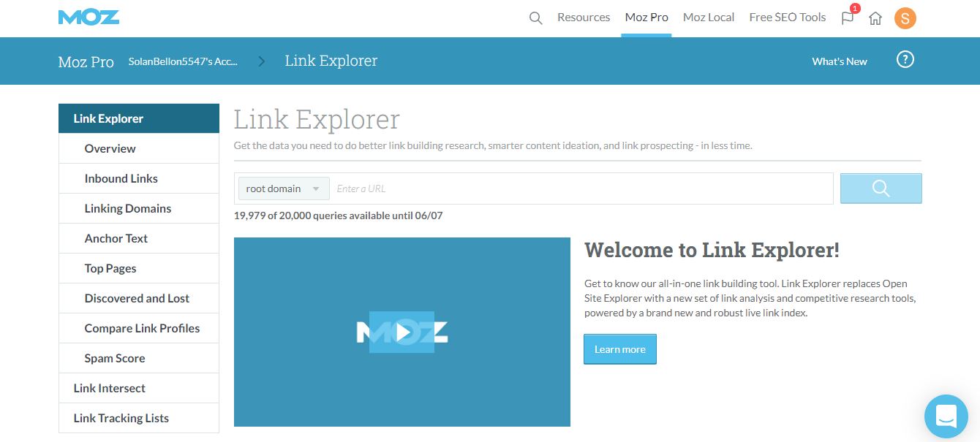Select Link Explorer sidebar header
The image size is (980, 442).
pos(139,118)
